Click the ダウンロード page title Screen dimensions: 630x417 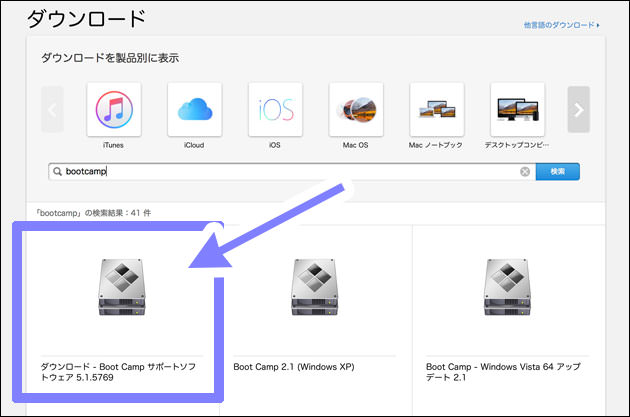pos(86,18)
